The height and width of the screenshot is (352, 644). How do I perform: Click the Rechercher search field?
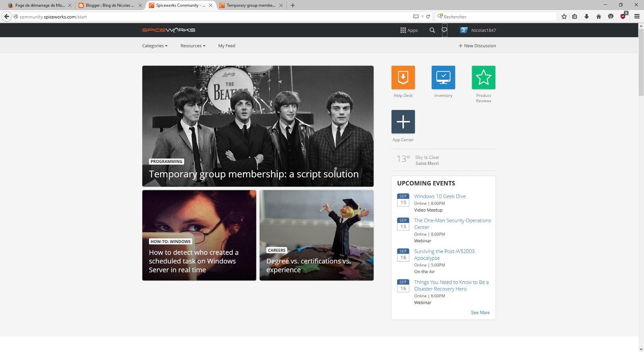point(497,16)
